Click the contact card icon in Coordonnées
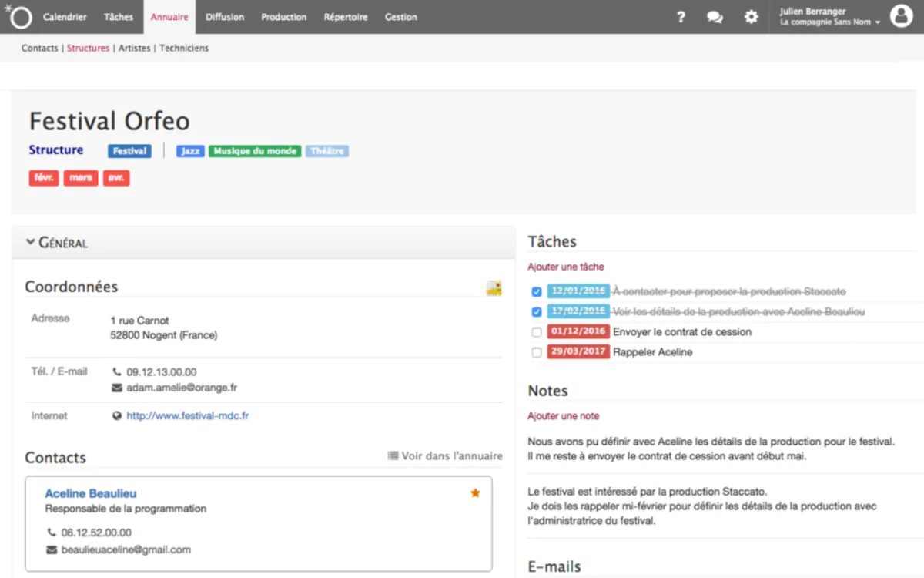The width and height of the screenshot is (924, 578). coord(494,288)
